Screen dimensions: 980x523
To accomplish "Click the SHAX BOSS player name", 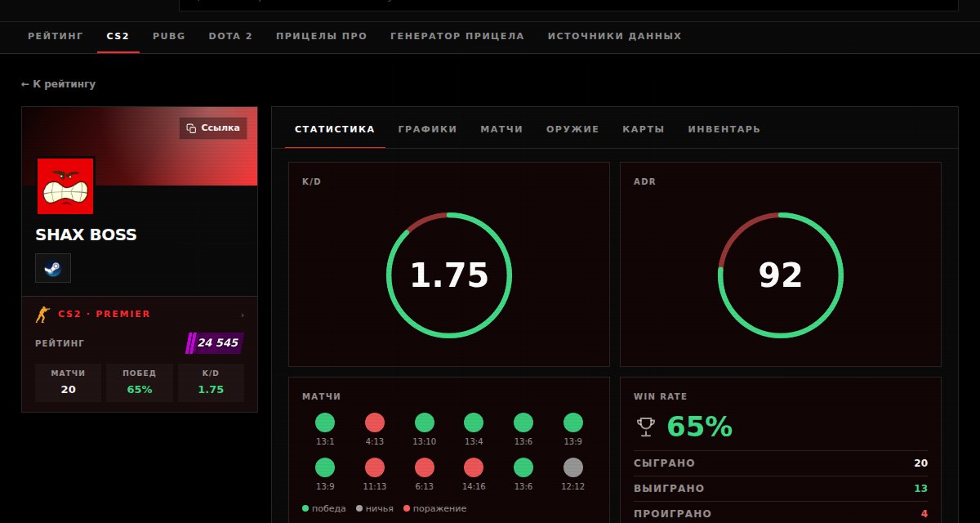I will [x=86, y=235].
